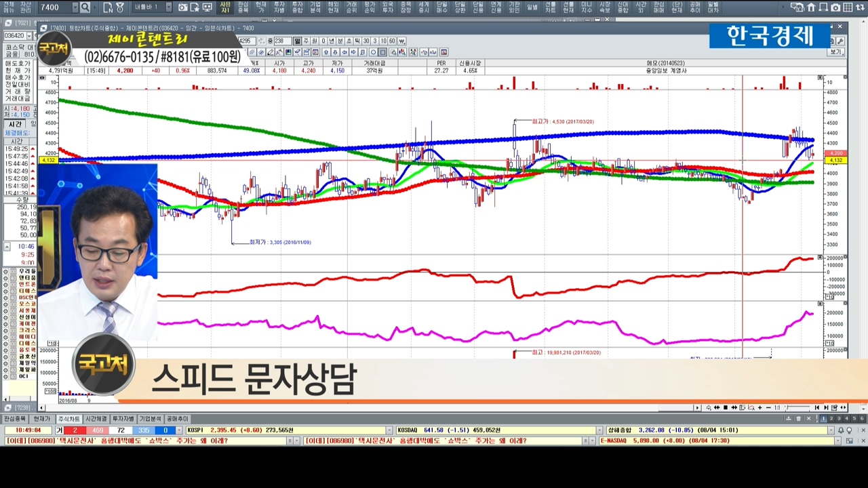
Task: Select the 분 minute period toggle
Action: (340, 41)
